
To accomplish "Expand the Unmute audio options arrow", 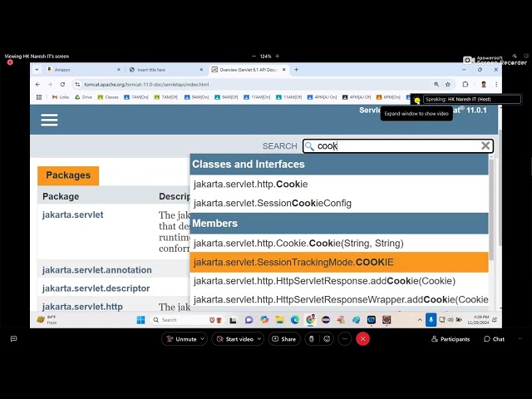I will coord(203,338).
